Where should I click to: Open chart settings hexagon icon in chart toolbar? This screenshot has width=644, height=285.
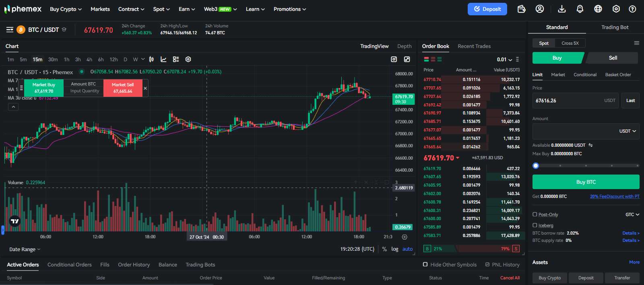[x=188, y=59]
